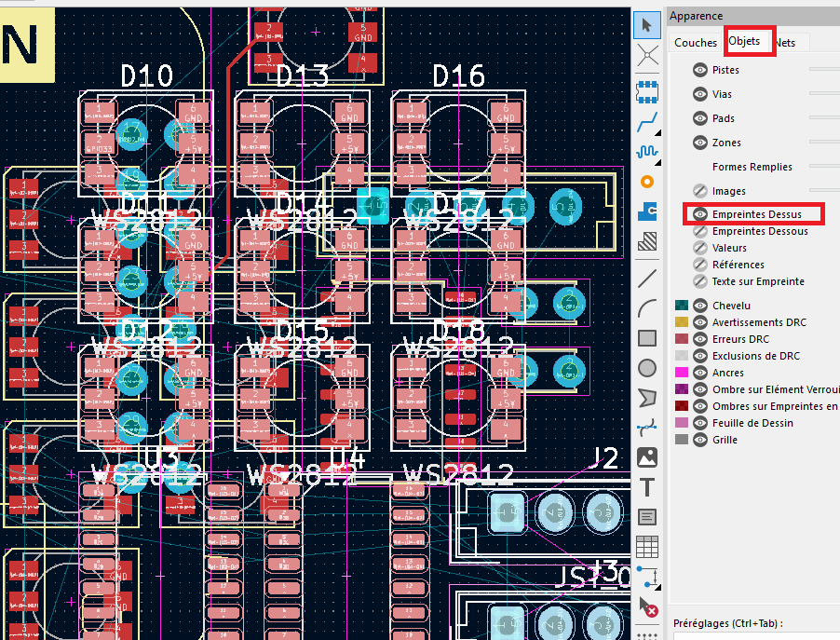Select the Bezier curve drawing tool
Viewport: 840px width, 640px height.
(647, 428)
